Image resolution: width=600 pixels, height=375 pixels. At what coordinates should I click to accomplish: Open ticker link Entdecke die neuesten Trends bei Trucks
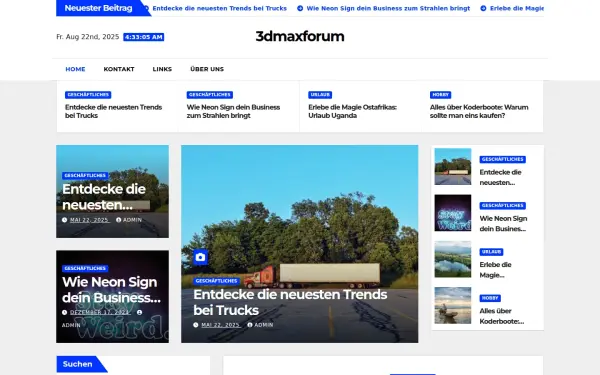(220, 8)
